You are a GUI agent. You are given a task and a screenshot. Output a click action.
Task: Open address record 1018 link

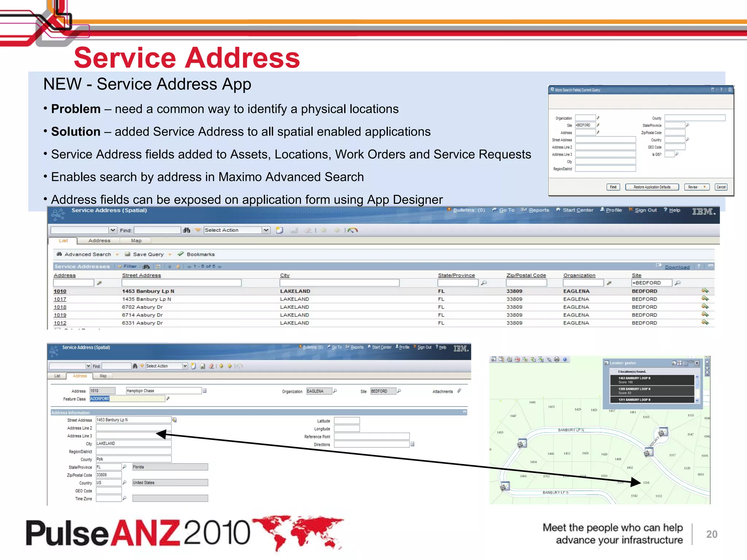click(x=60, y=307)
